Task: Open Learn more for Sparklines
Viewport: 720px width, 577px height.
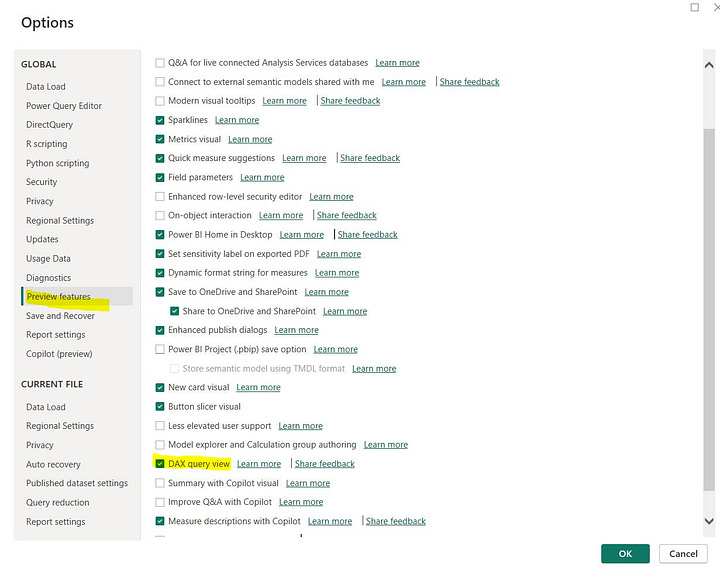Action: click(237, 120)
